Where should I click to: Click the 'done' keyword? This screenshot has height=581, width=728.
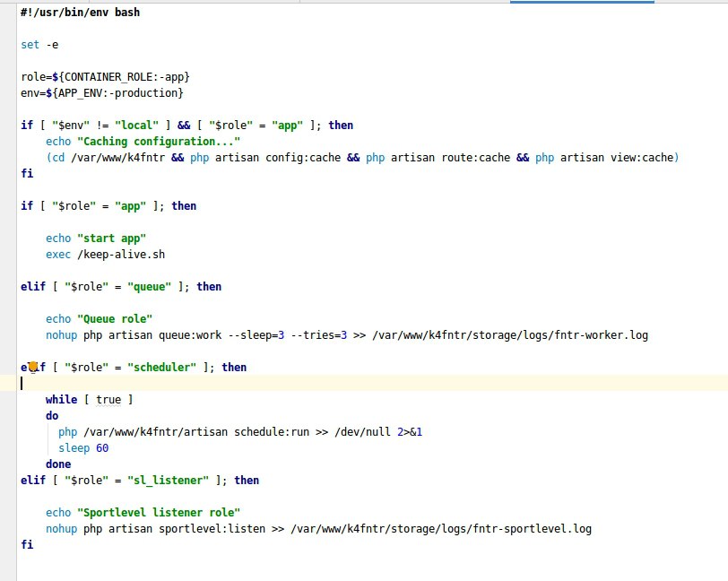(x=58, y=464)
